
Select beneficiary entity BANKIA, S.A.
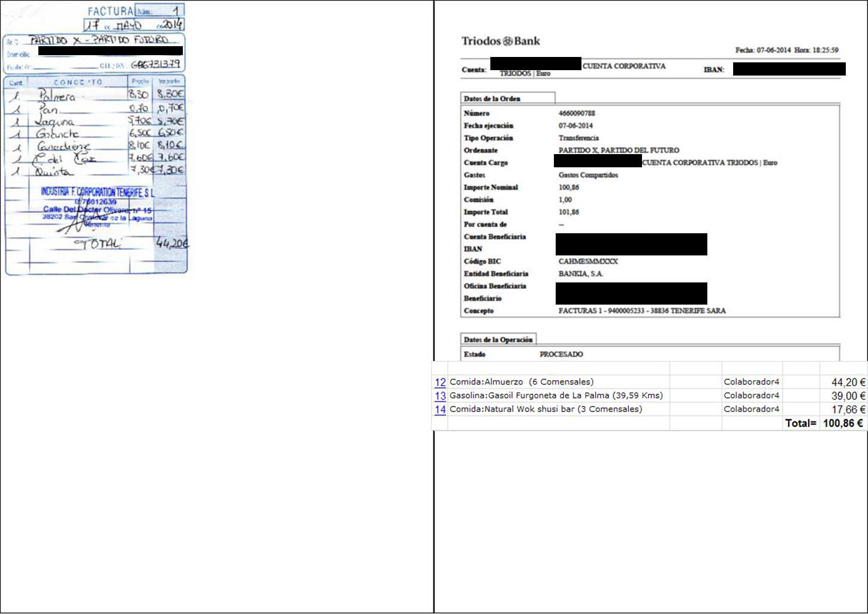[x=581, y=274]
